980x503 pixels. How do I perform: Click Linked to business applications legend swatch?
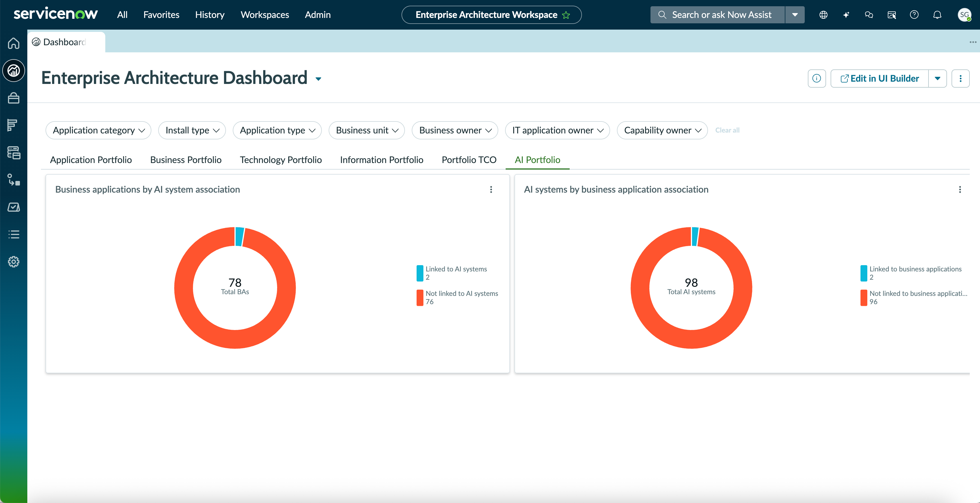click(864, 273)
